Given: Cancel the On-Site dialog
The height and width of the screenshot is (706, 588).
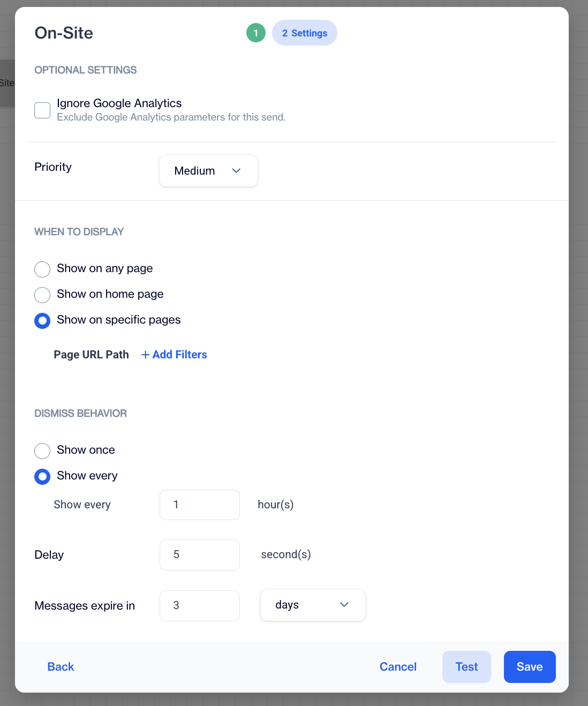Looking at the screenshot, I should tap(398, 667).
